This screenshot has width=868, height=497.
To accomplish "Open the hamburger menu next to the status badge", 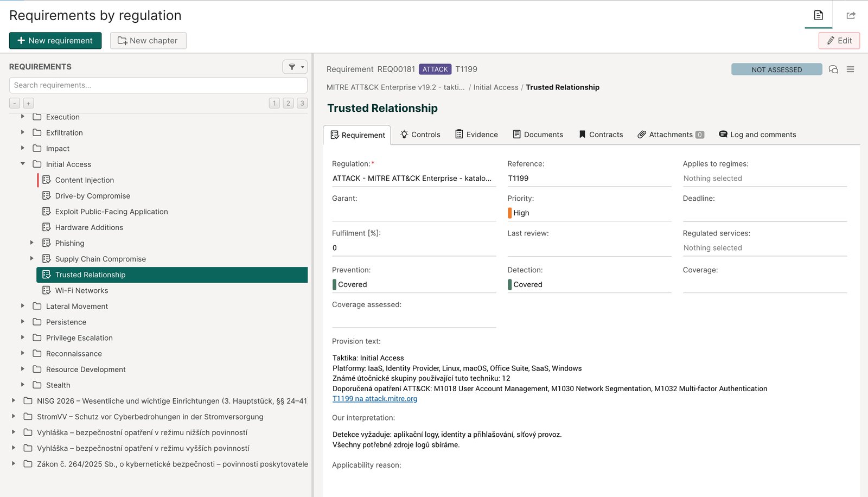I will point(850,69).
